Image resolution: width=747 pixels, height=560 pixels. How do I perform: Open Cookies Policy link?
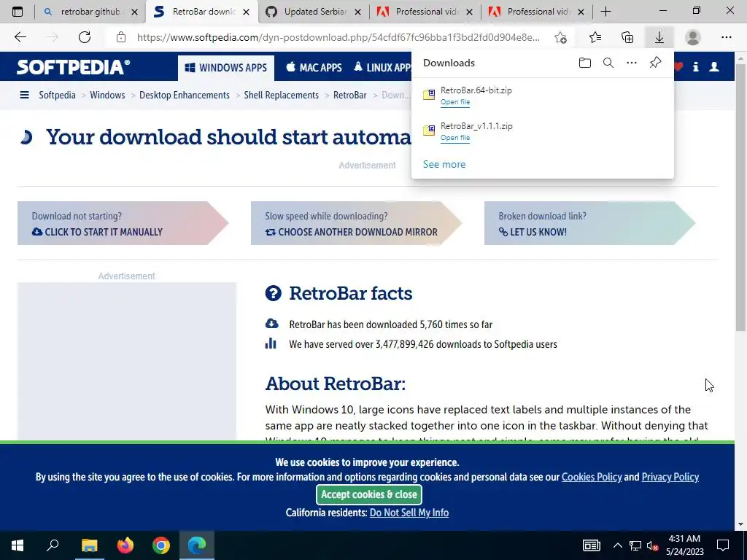592,477
